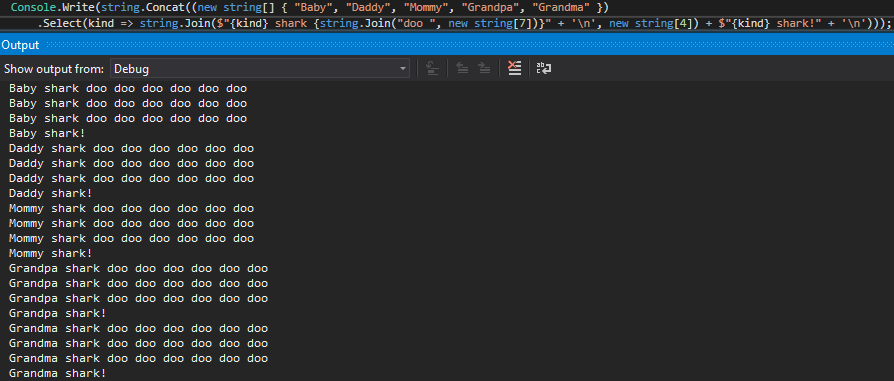Select the 'Daddy shark!' output line
Viewport: 894px width, 381px height.
[x=51, y=193]
